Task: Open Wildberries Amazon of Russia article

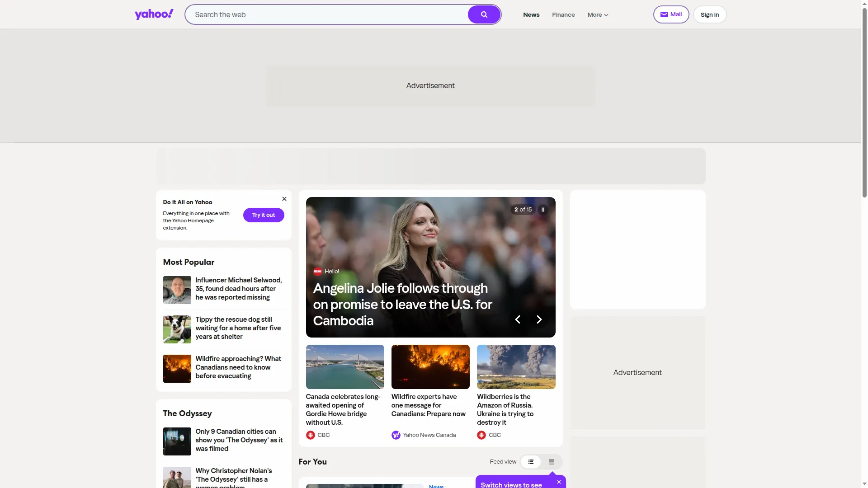Action: (x=505, y=409)
